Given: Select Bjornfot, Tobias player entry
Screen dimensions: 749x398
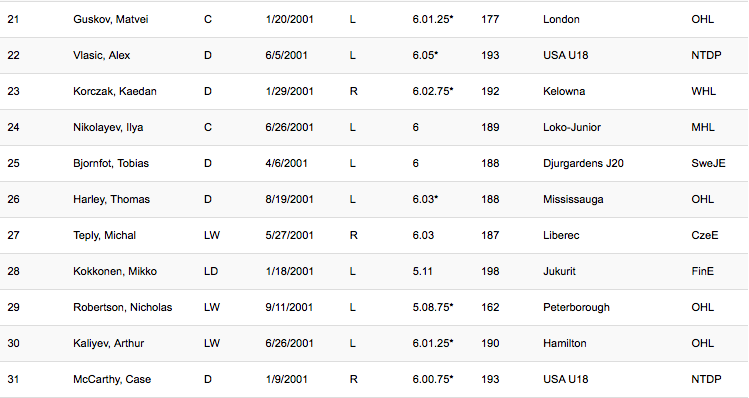Looking at the screenshot, I should click(111, 163).
